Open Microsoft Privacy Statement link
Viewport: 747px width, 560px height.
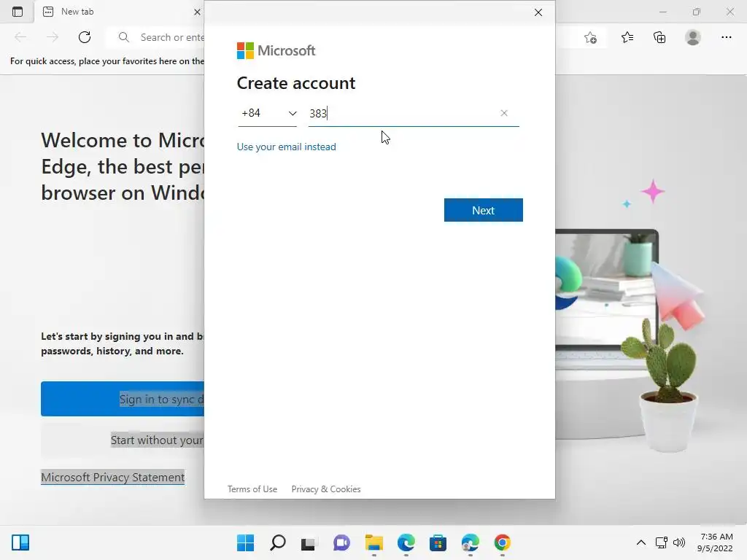coord(113,477)
